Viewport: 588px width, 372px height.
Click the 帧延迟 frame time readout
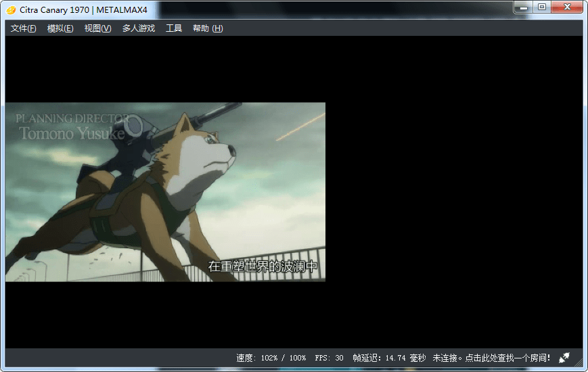tap(389, 358)
